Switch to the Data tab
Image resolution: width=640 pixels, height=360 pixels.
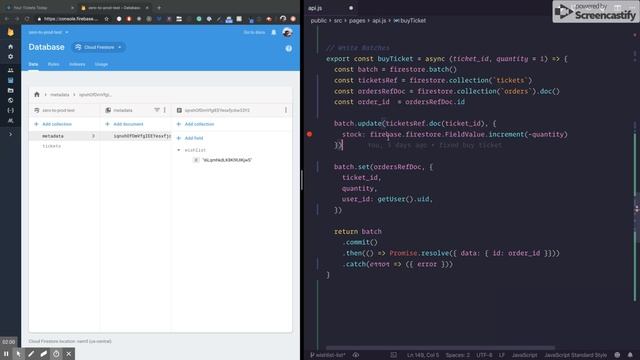33,64
